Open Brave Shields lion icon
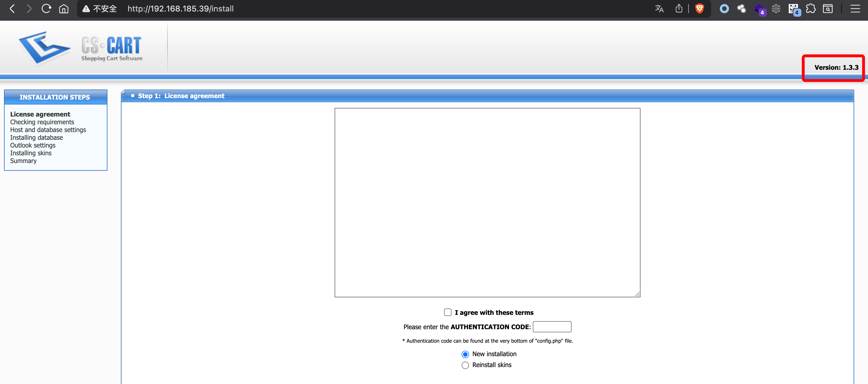Image resolution: width=868 pixels, height=384 pixels. point(699,9)
